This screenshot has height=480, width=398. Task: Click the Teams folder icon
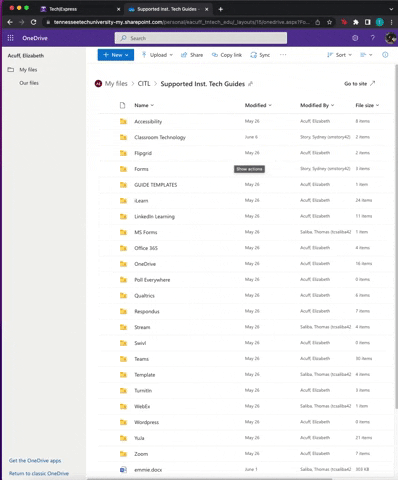click(x=123, y=359)
